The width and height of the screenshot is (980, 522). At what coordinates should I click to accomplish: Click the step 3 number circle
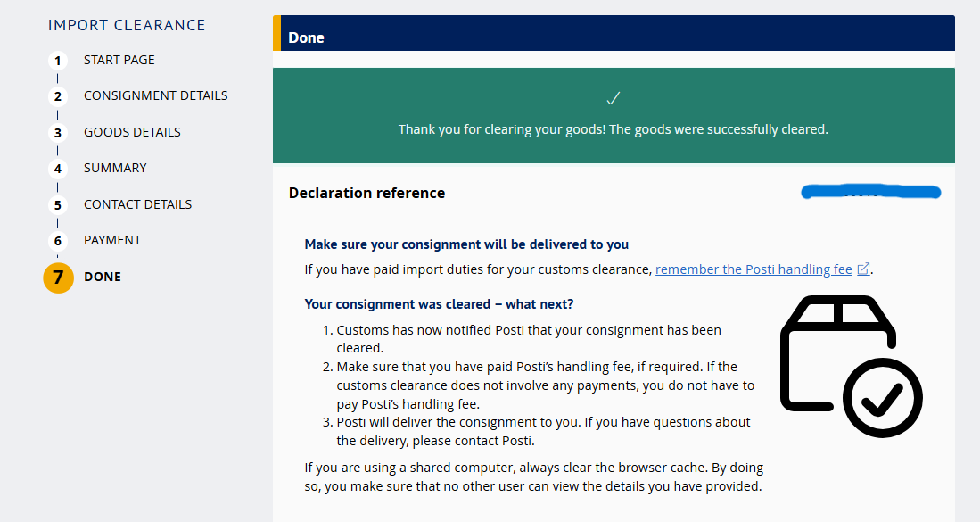tap(58, 133)
